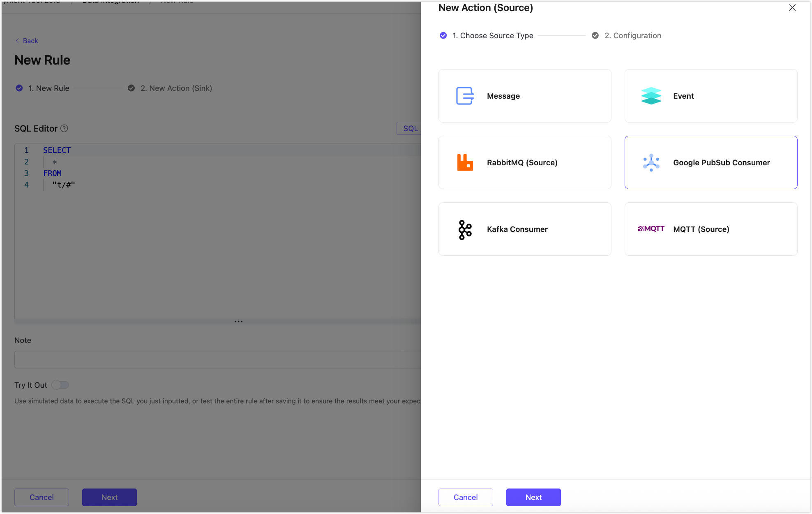Click the "t/#" topic string in editor

coord(63,185)
